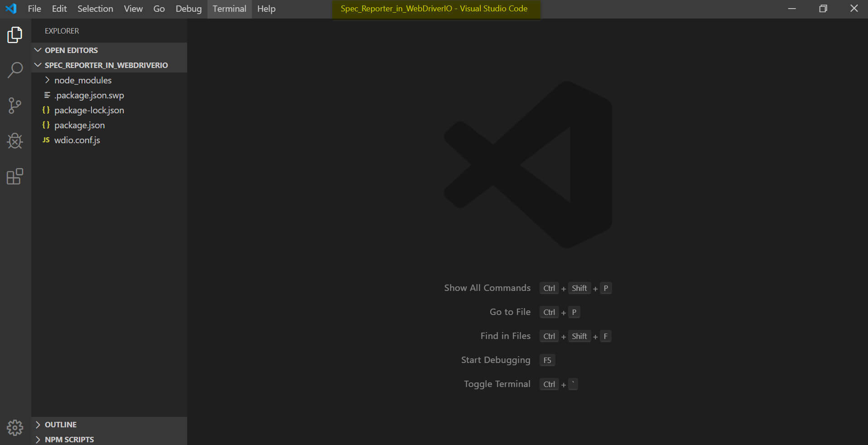Open the Source Control view icon
Image resolution: width=868 pixels, height=445 pixels.
click(15, 106)
